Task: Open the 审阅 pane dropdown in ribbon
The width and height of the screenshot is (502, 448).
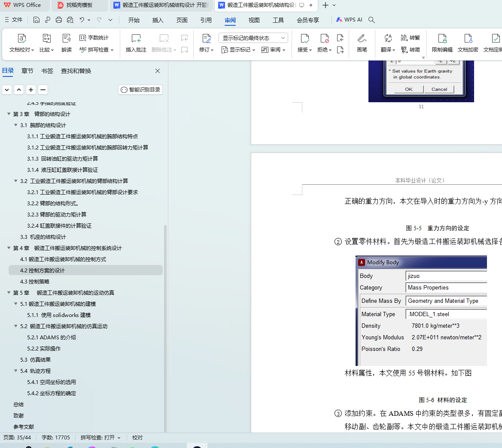Action: [x=273, y=50]
